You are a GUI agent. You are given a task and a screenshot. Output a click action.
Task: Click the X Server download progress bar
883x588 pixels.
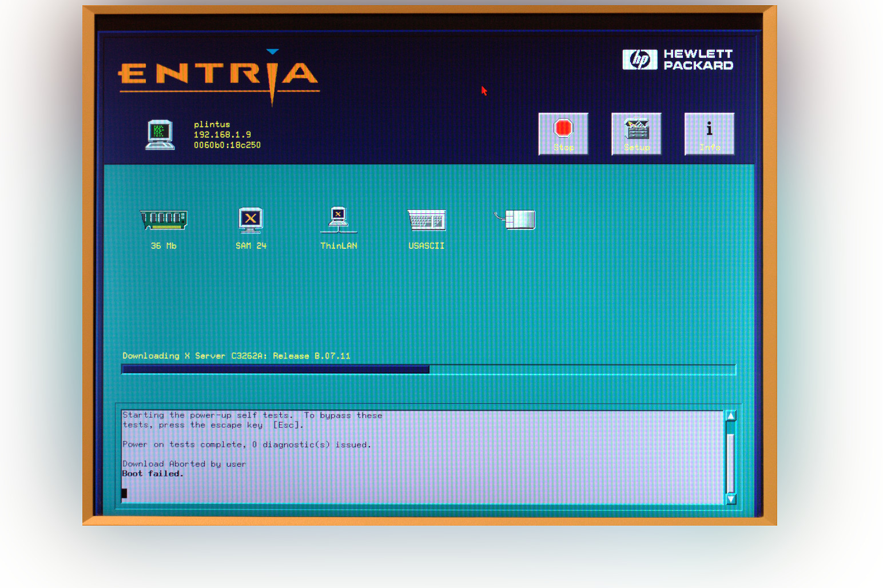428,370
